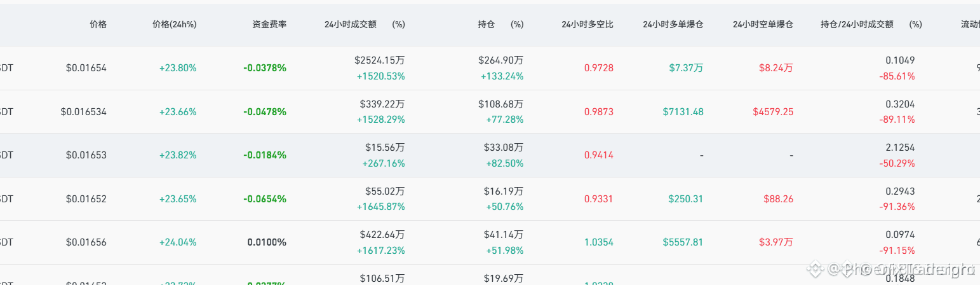Select the $4579.25 short liquidation value

(x=773, y=112)
